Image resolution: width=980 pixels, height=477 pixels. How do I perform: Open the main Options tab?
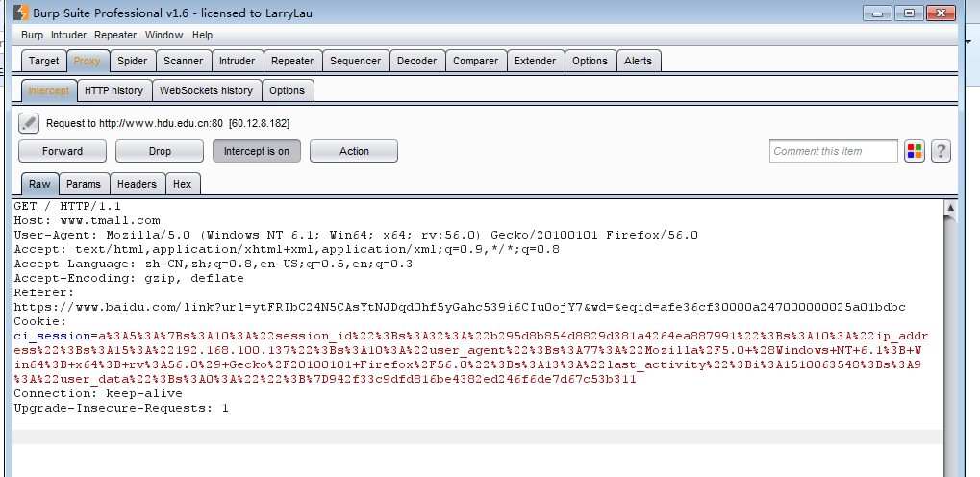coord(590,61)
